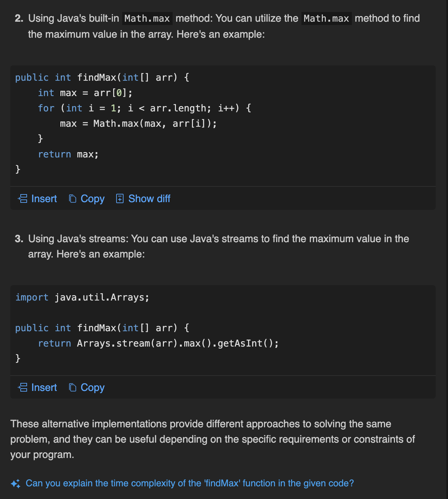Click the second inline Math.max code snippet
This screenshot has height=499, width=448.
coord(326,18)
